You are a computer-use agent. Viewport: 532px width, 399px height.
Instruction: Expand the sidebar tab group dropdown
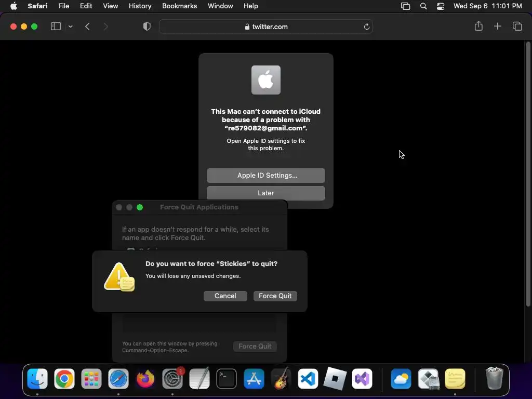tap(70, 26)
